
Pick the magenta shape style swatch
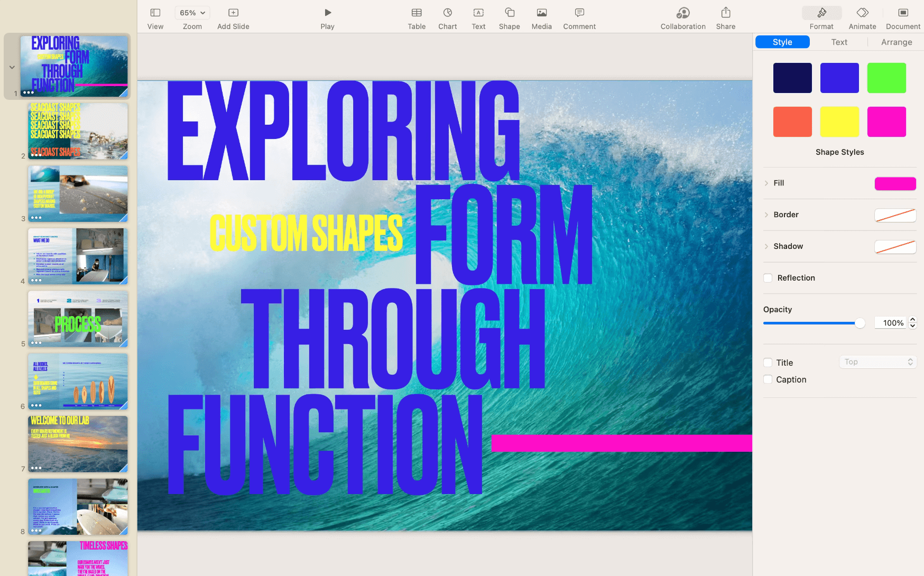pos(886,122)
